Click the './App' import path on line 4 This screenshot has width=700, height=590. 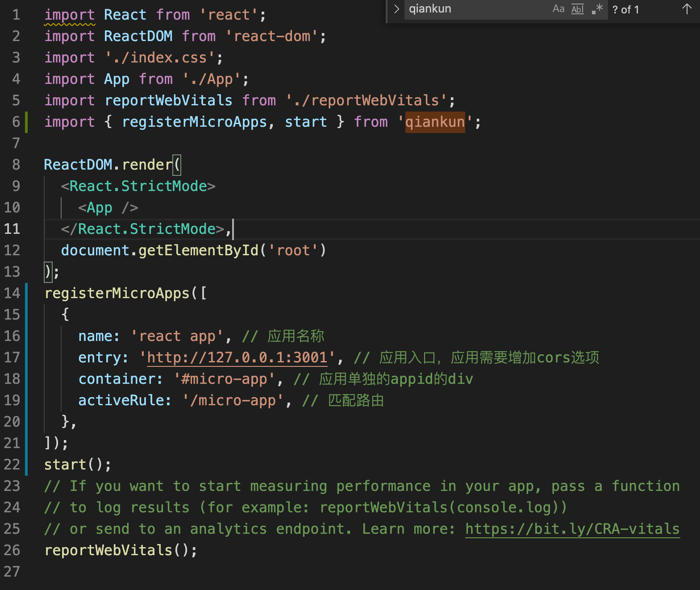[x=211, y=79]
